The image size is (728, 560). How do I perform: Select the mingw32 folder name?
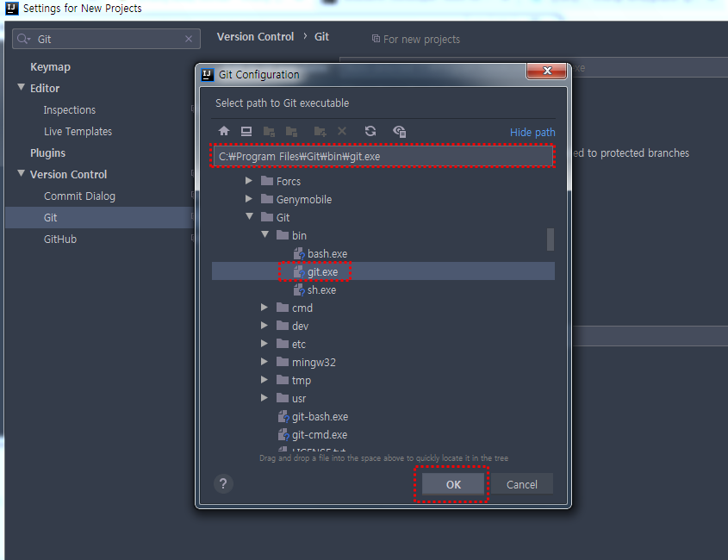[314, 363]
